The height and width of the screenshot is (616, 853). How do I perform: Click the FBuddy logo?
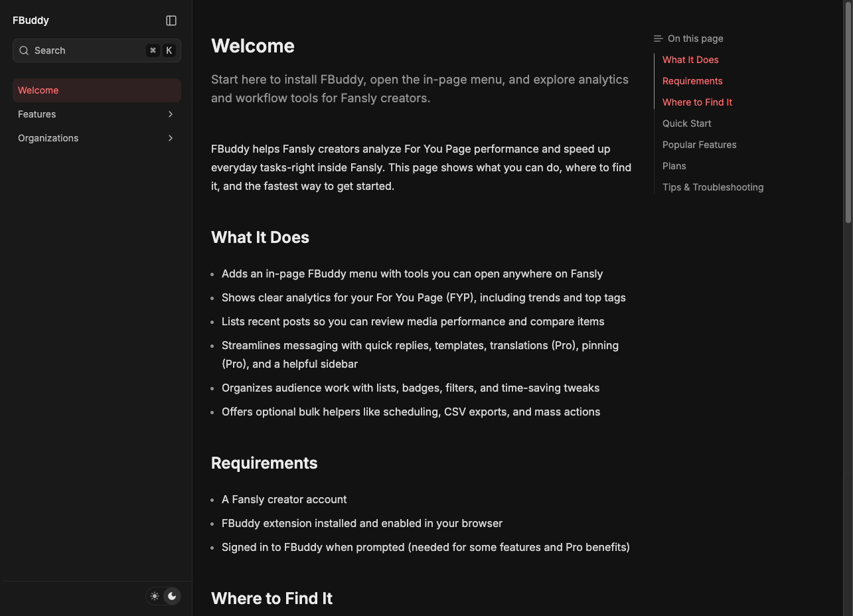[31, 21]
